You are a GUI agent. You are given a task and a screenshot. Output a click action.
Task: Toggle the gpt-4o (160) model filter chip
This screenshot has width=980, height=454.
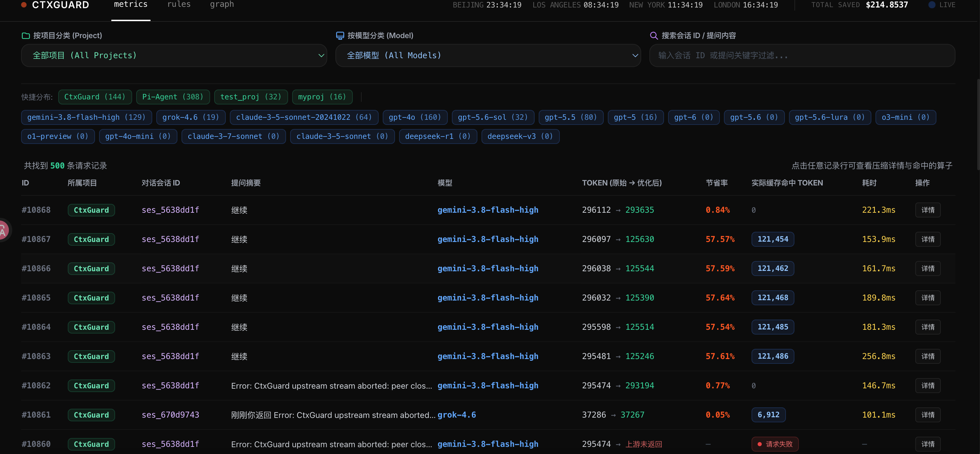tap(415, 117)
